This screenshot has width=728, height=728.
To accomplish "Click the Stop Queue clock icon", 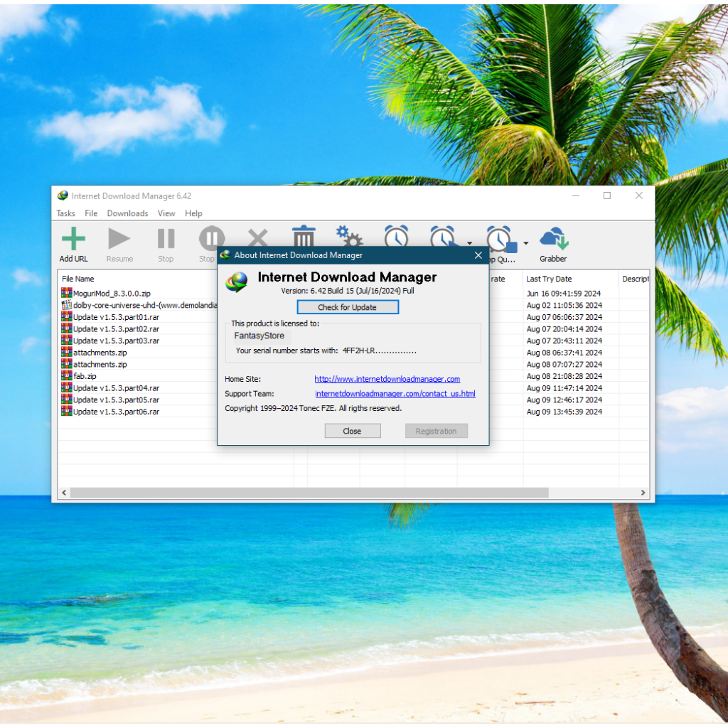I will pyautogui.click(x=501, y=239).
